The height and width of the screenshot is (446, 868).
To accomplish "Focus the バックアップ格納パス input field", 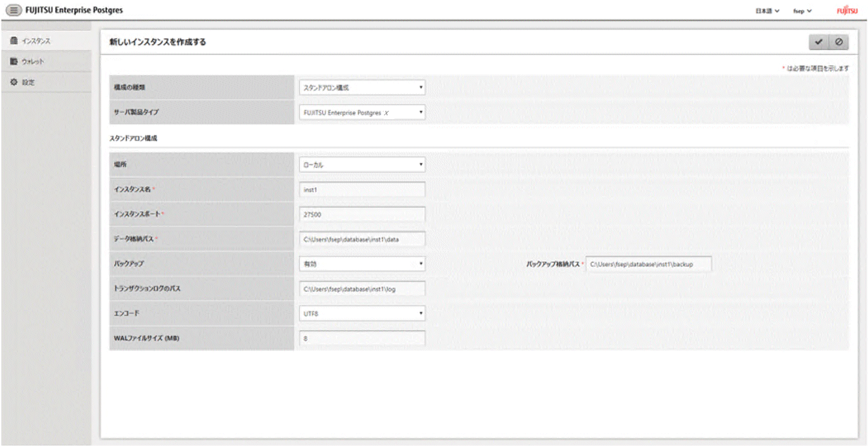I will [648, 264].
